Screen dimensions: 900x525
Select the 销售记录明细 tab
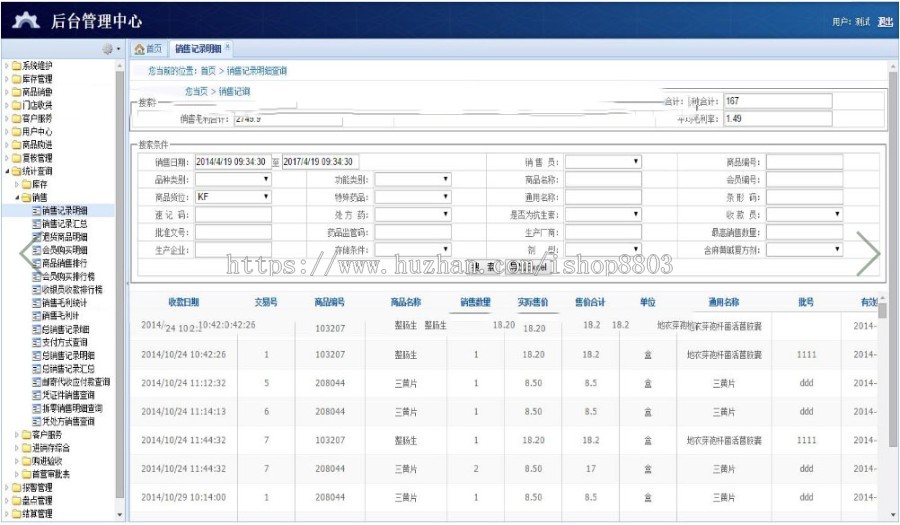pos(202,49)
